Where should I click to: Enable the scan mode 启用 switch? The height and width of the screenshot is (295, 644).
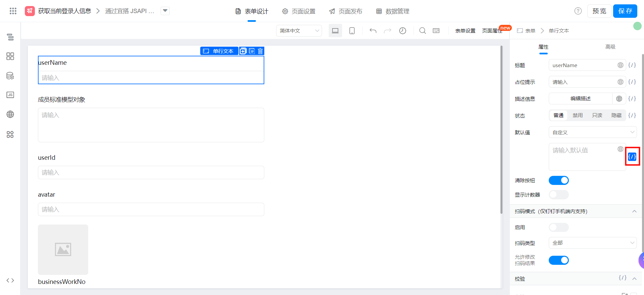559,228
